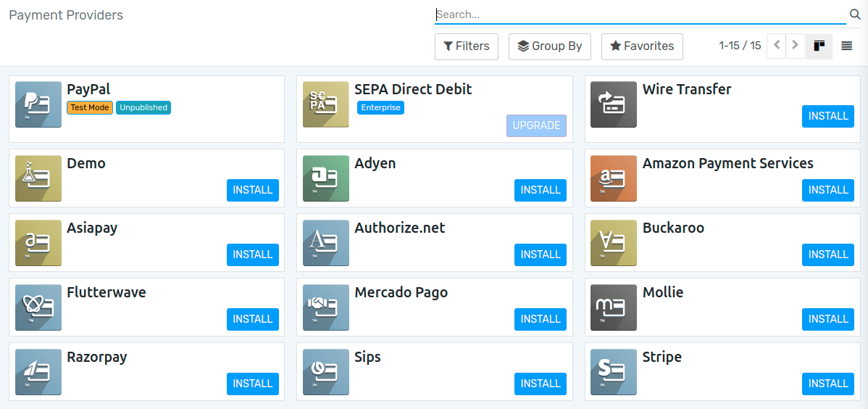Click the Asiapay title text
The width and height of the screenshot is (868, 409).
[x=92, y=228]
